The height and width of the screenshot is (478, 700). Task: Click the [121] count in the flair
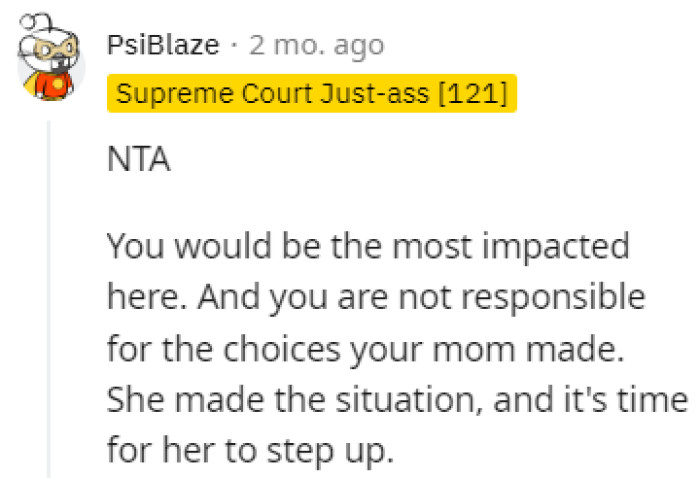pyautogui.click(x=477, y=94)
